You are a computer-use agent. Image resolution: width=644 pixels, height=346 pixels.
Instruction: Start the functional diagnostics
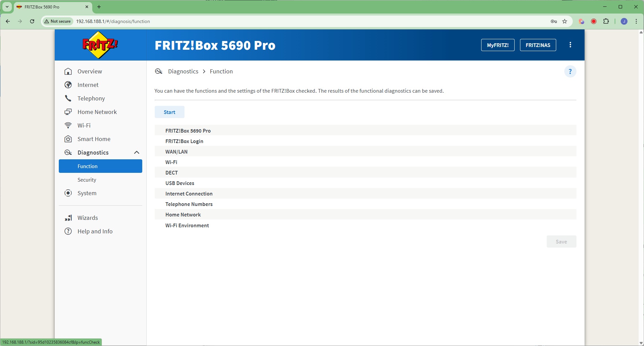point(170,112)
